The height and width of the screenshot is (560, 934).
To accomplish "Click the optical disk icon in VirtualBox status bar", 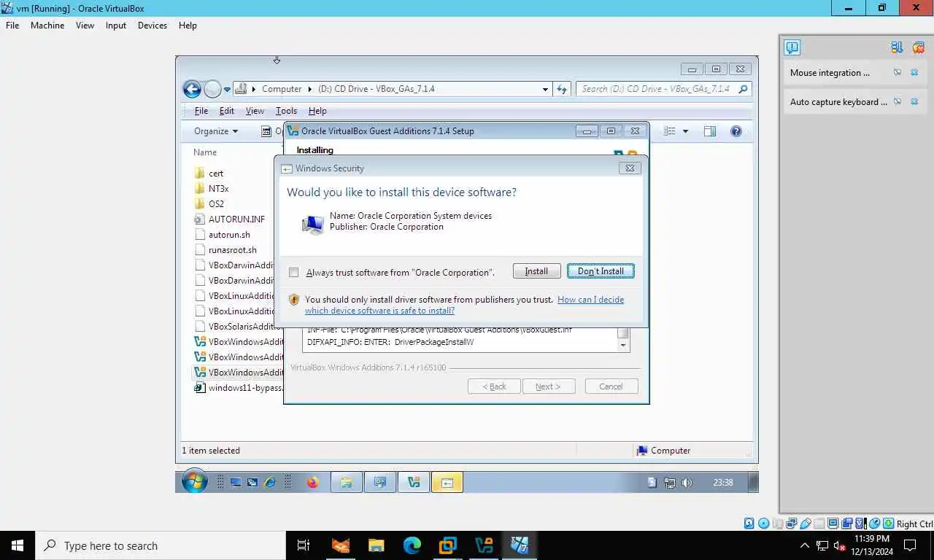I will (764, 524).
